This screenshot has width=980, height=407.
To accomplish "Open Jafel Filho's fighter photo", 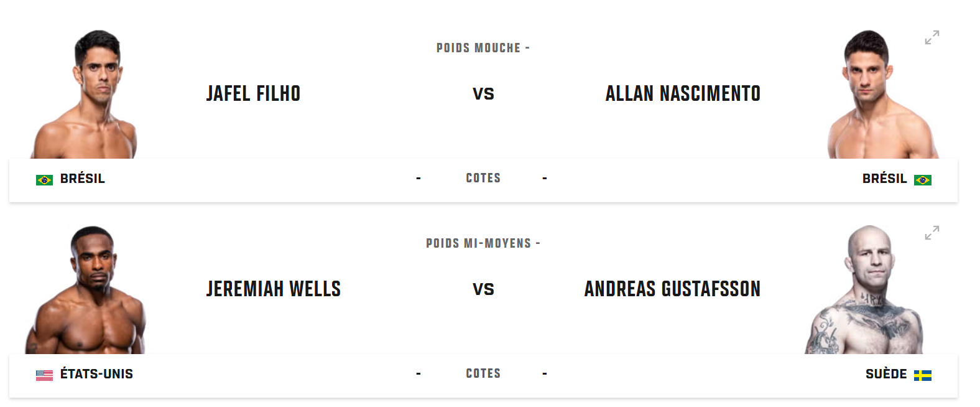I will [85, 94].
